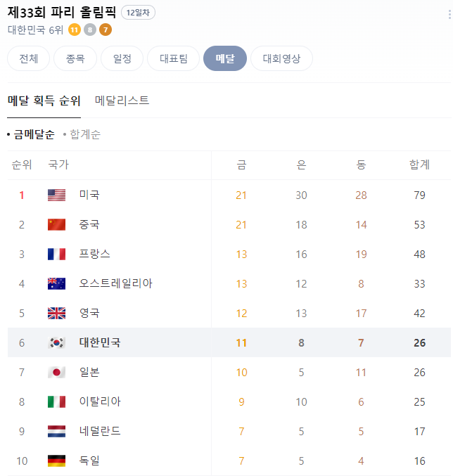Select the 금메달순 sort option
Viewport: 453px width, 476px height.
(x=34, y=134)
